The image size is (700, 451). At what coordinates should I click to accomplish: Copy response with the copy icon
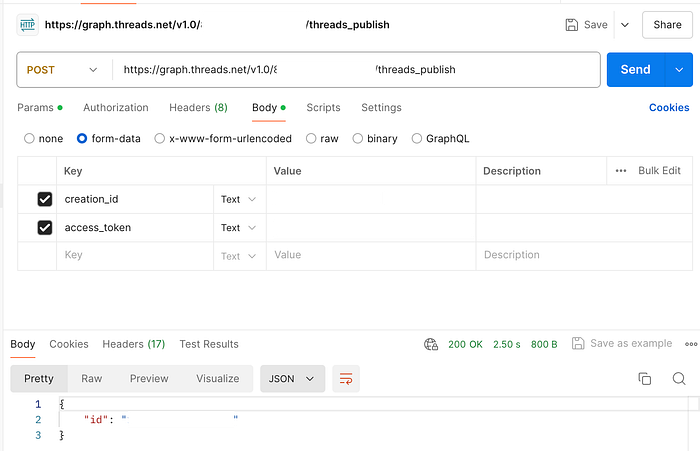[645, 379]
